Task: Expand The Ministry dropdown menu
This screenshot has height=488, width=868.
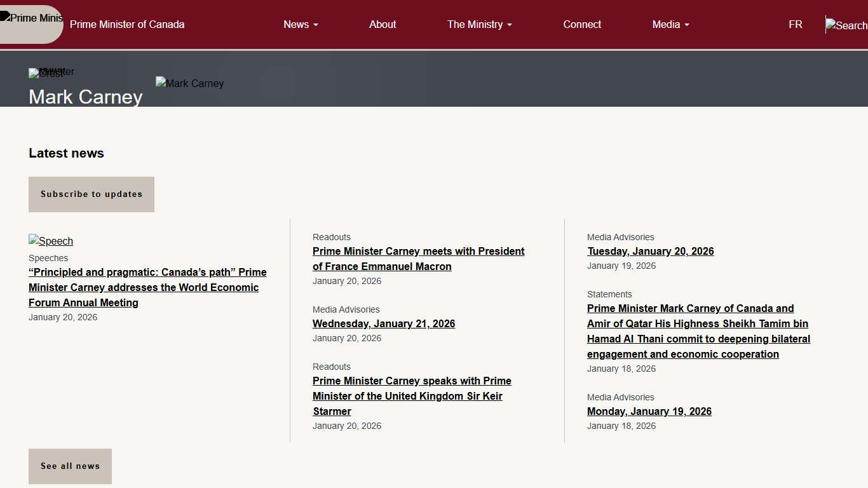Action: point(479,24)
